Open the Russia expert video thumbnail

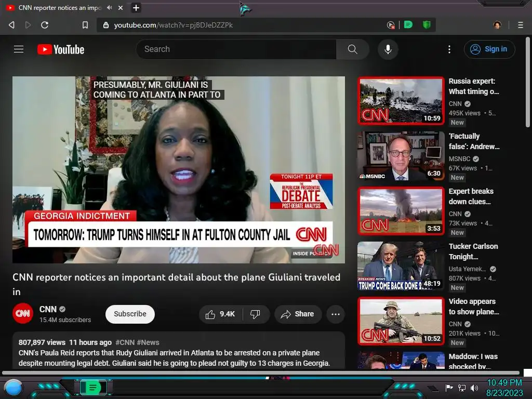(x=401, y=101)
